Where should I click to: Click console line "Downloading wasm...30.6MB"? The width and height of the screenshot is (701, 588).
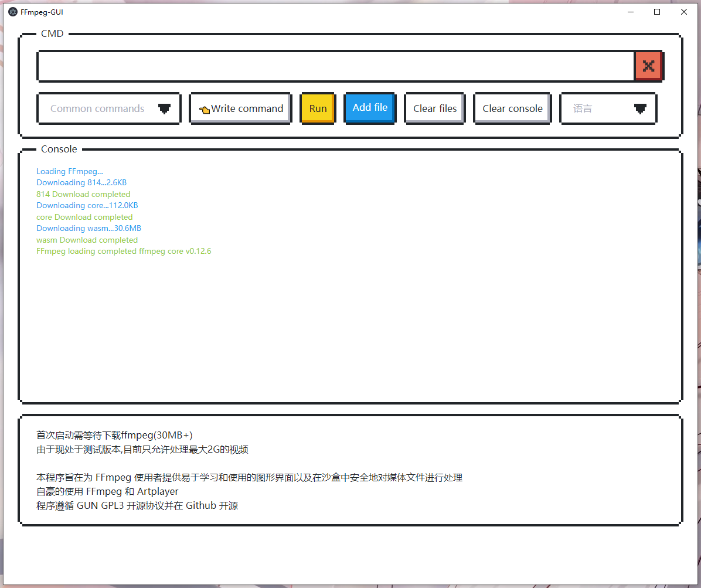89,228
